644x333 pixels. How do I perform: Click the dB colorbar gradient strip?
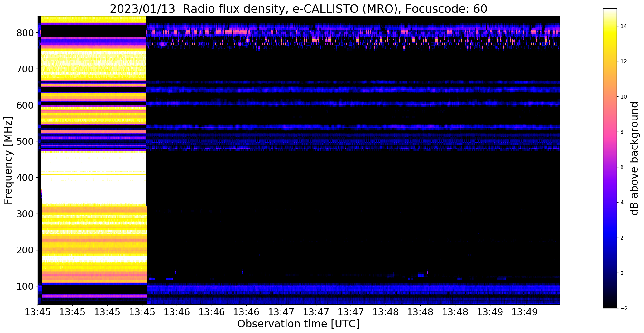[x=610, y=158]
